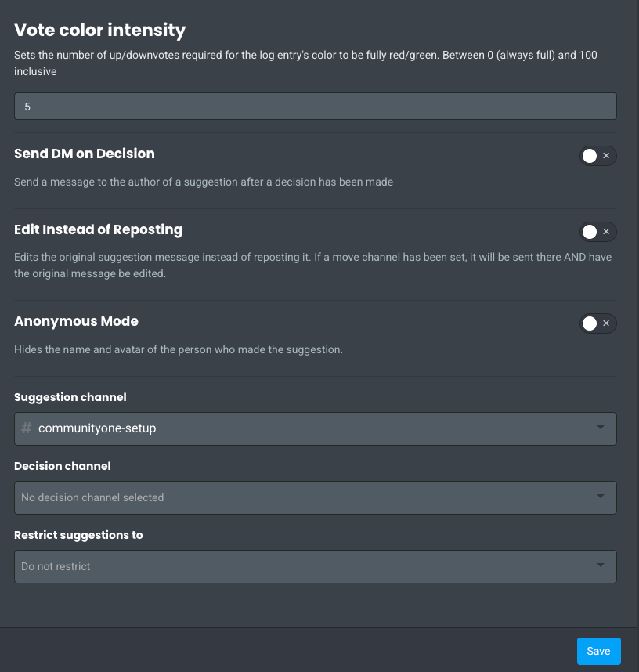Image resolution: width=639 pixels, height=672 pixels.
Task: Click the 'Send DM on Decision' label
Action: (x=85, y=154)
